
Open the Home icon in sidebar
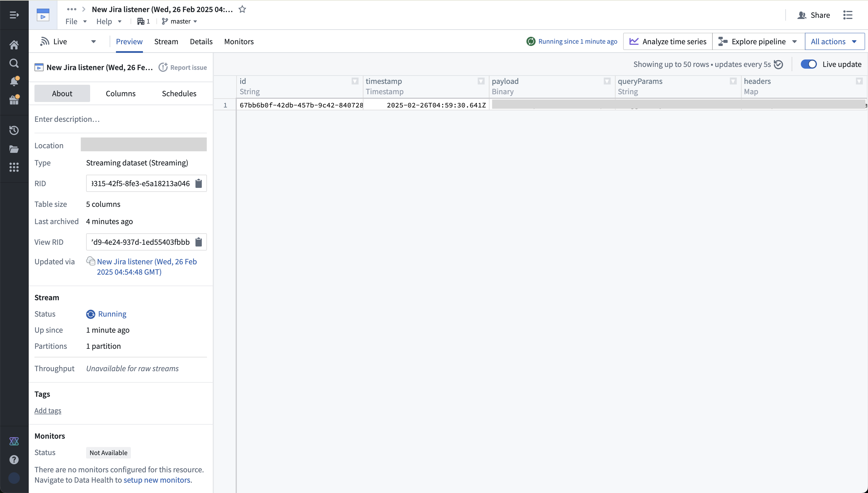click(x=14, y=45)
